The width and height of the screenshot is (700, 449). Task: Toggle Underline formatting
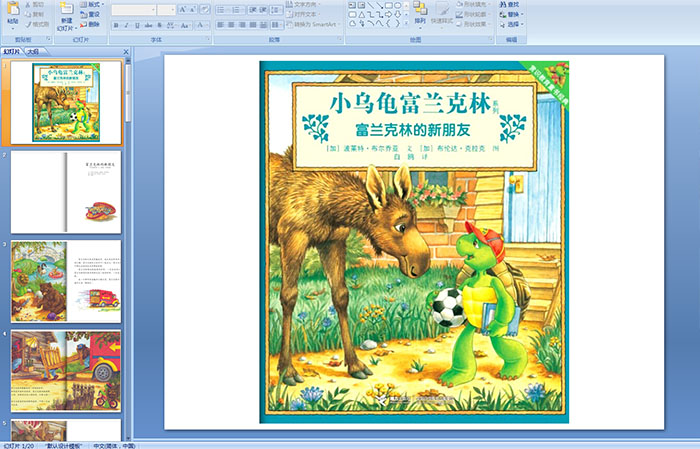pos(137,25)
